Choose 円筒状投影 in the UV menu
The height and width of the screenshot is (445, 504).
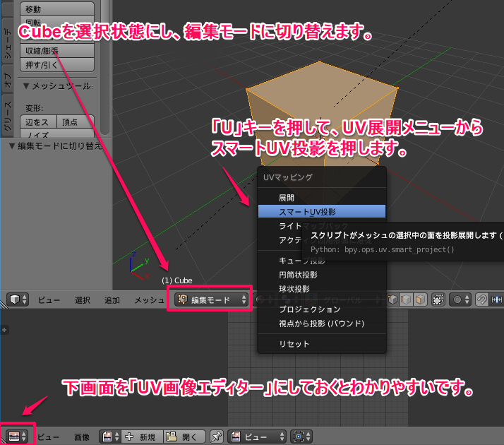pyautogui.click(x=322, y=275)
